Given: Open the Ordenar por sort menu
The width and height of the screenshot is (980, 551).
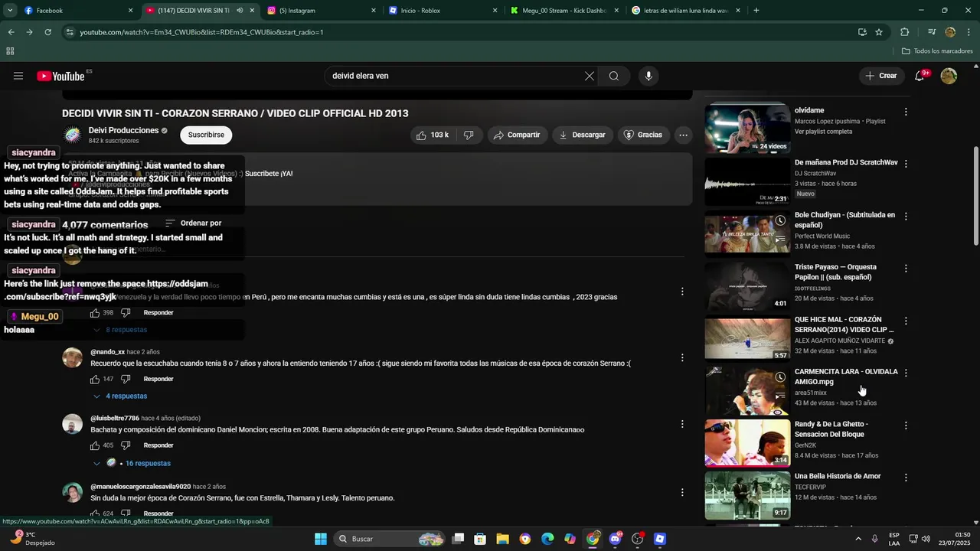Looking at the screenshot, I should (x=194, y=223).
